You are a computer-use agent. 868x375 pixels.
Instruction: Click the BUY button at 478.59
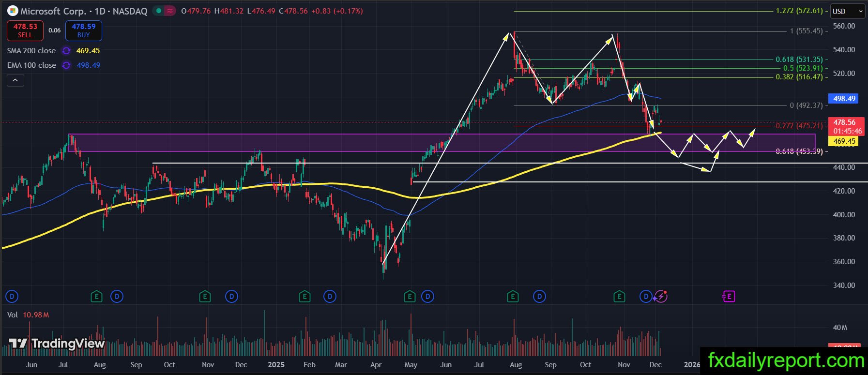(84, 30)
